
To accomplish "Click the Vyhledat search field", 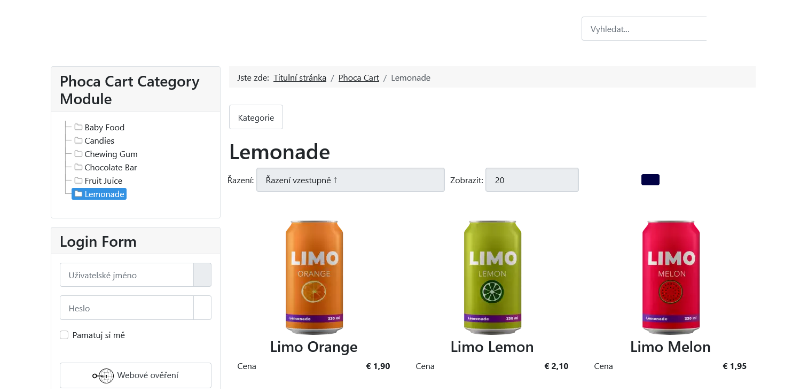I will [x=644, y=29].
